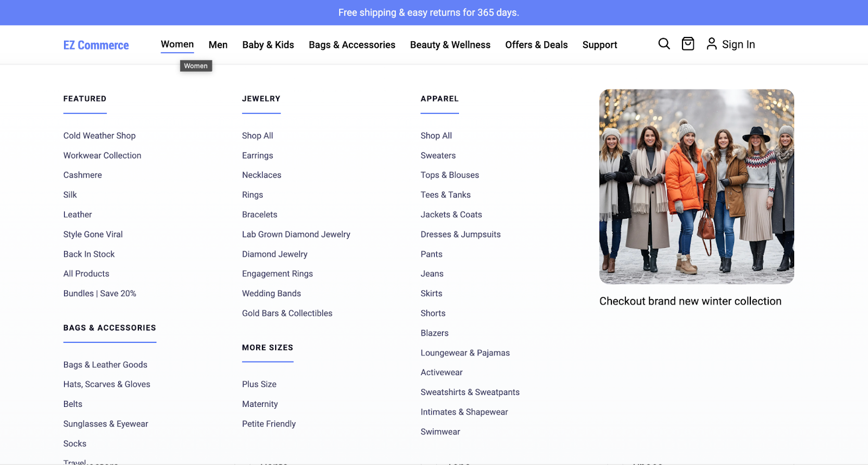Choose Silk under Featured
This screenshot has height=465, width=868.
70,195
